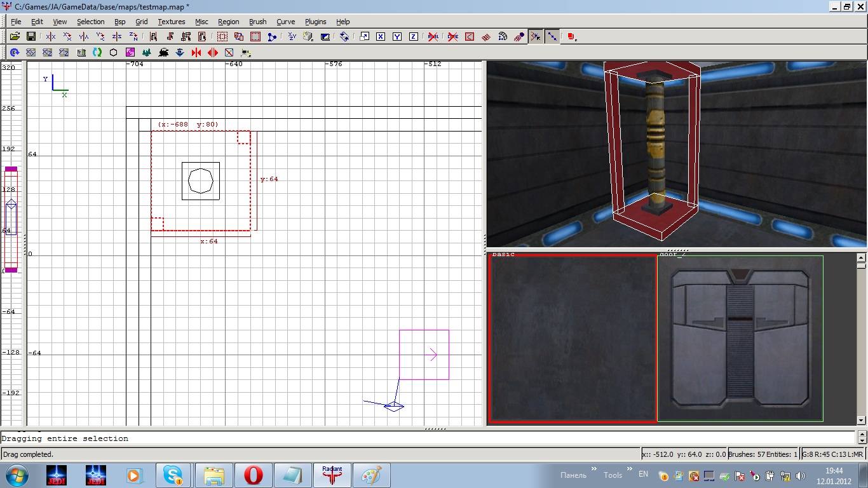Open Windows Start menu
This screenshot has width=868, height=488.
coord(17,475)
